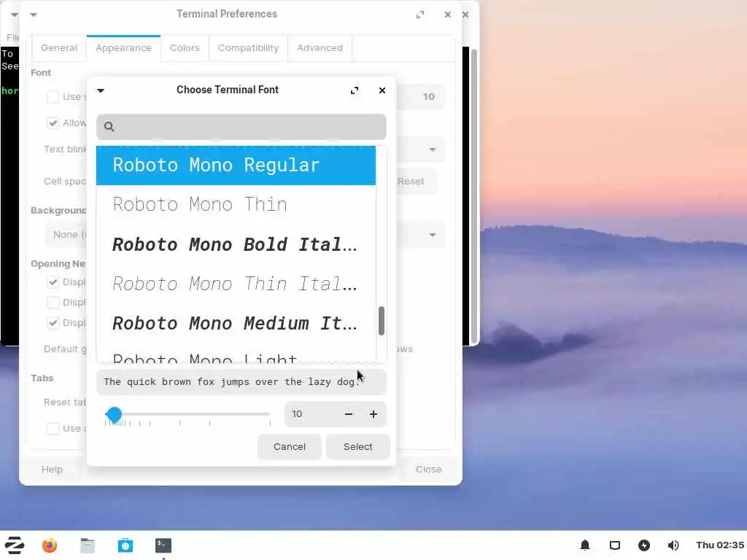Open Terminal Preferences window menu arrow
747x560 pixels.
coord(34,15)
